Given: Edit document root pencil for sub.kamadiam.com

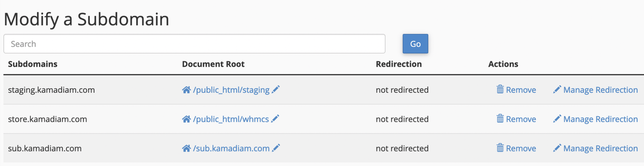Looking at the screenshot, I should pos(276,148).
